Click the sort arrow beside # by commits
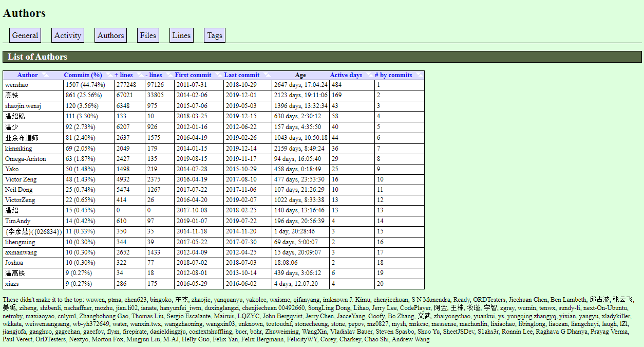This screenshot has height=347, width=644. coord(419,75)
